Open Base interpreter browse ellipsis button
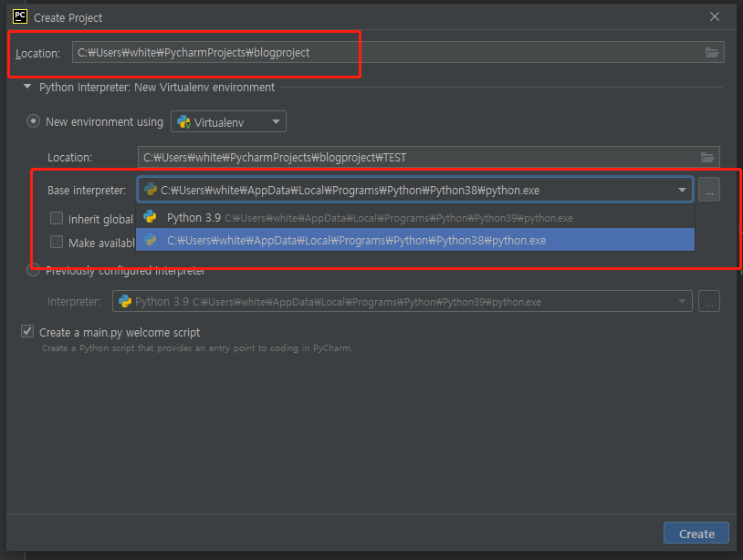 tap(709, 190)
